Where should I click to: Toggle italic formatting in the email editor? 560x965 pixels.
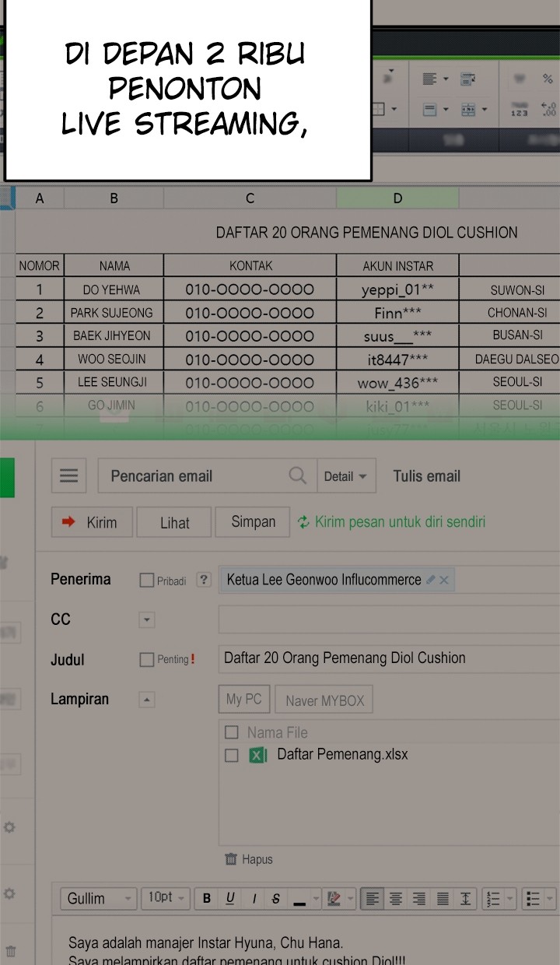pyautogui.click(x=254, y=899)
